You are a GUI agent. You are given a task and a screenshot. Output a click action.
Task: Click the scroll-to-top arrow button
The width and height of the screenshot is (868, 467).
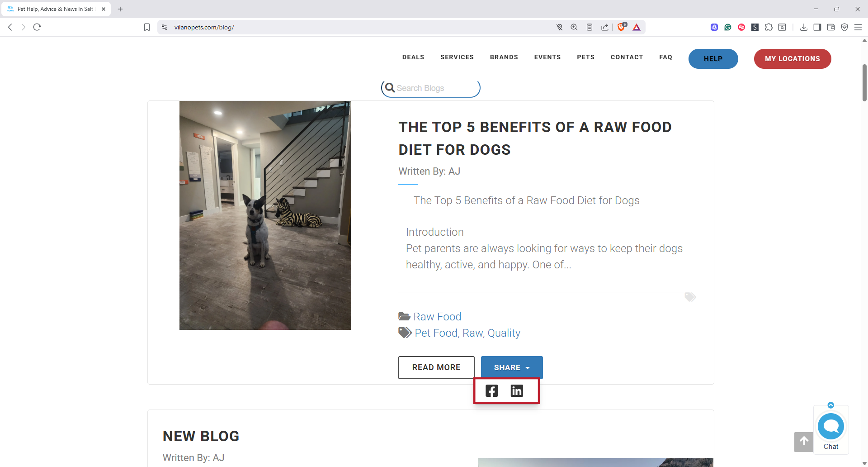(804, 442)
